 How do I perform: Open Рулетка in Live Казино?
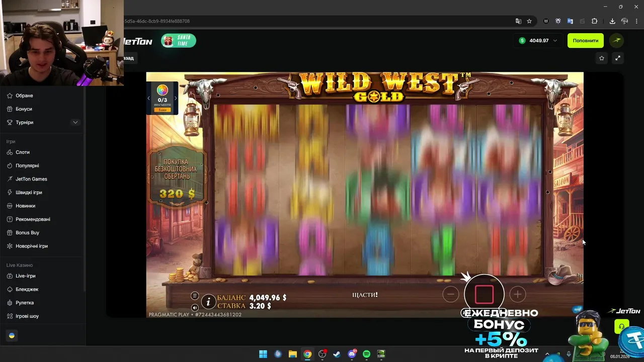point(42,303)
